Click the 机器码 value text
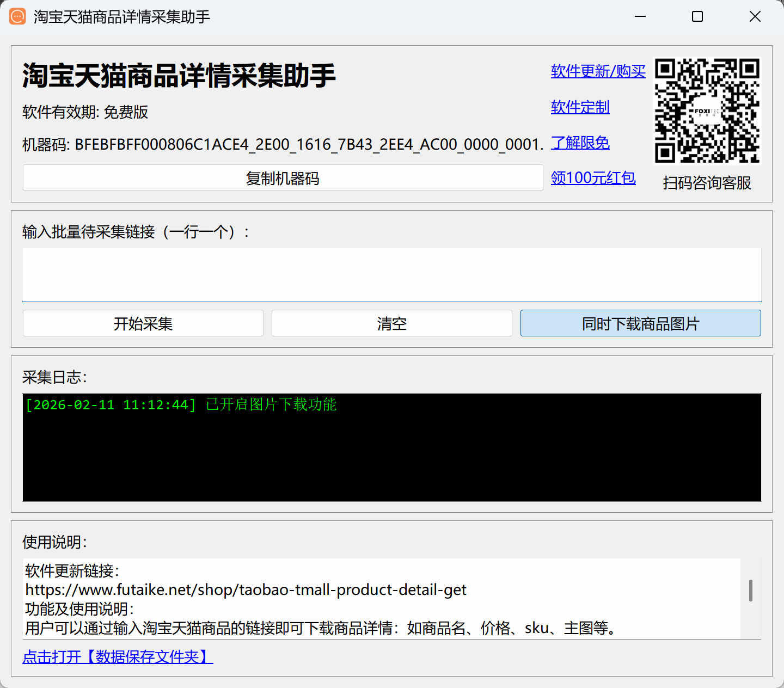 [x=309, y=145]
